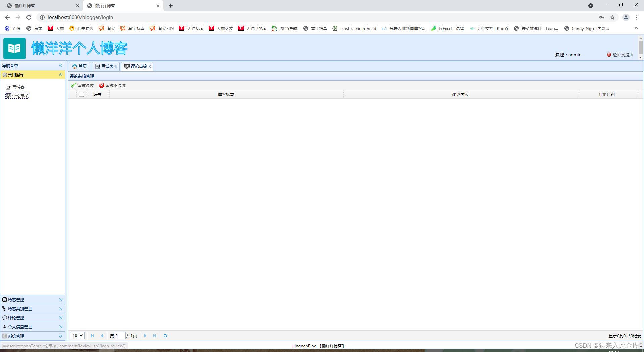Image resolution: width=644 pixels, height=352 pixels.
Task: Click the 审核不通过 reject button
Action: pyautogui.click(x=112, y=86)
